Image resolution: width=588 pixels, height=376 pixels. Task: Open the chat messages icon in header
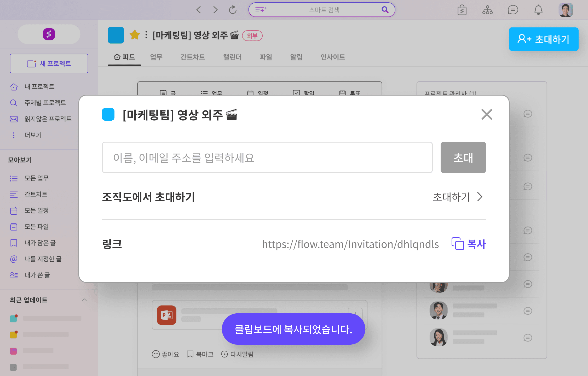tap(513, 10)
